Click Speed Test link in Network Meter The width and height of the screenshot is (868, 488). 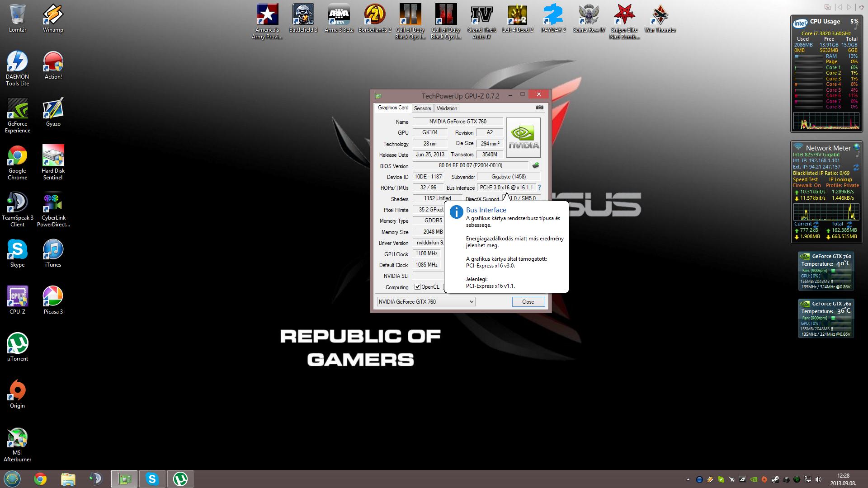(x=805, y=179)
